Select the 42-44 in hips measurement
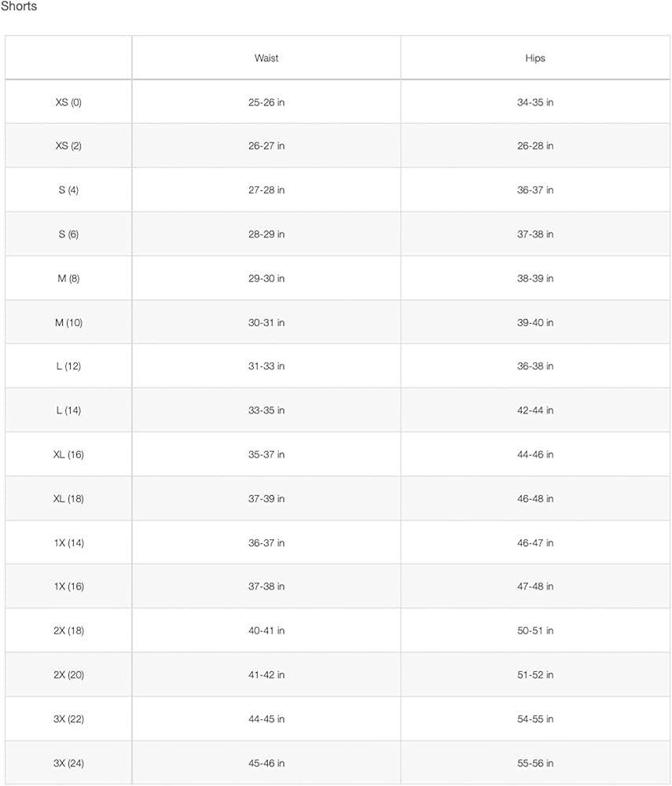This screenshot has height=786, width=672. tap(535, 410)
